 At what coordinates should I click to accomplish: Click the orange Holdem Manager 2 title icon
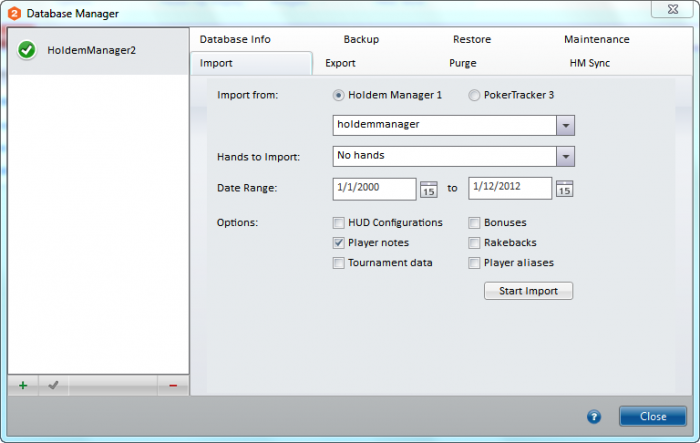tap(14, 13)
